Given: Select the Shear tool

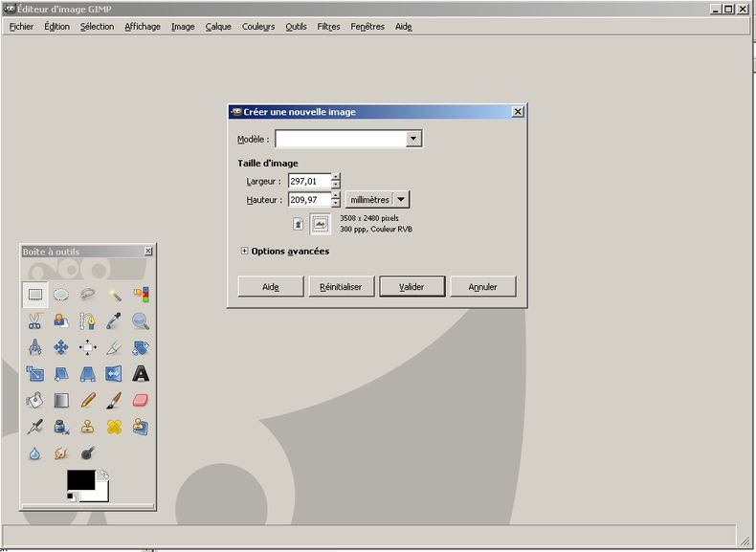Looking at the screenshot, I should 61,374.
